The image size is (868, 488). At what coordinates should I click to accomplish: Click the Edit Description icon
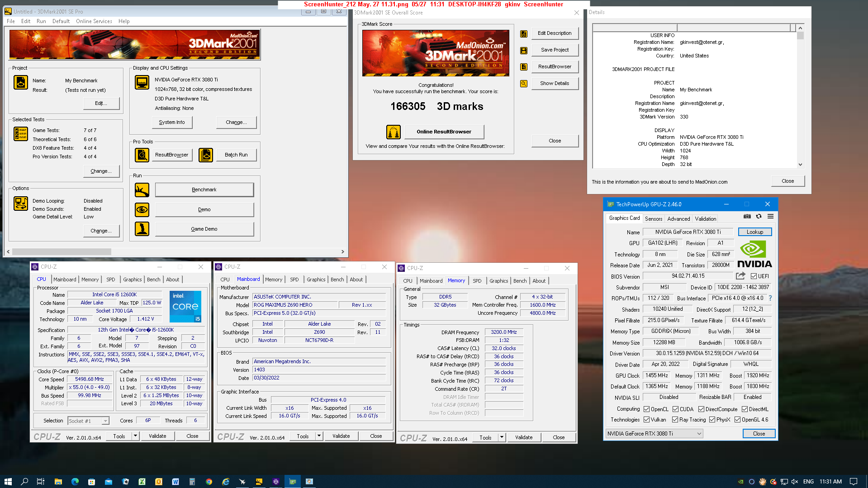tap(524, 33)
